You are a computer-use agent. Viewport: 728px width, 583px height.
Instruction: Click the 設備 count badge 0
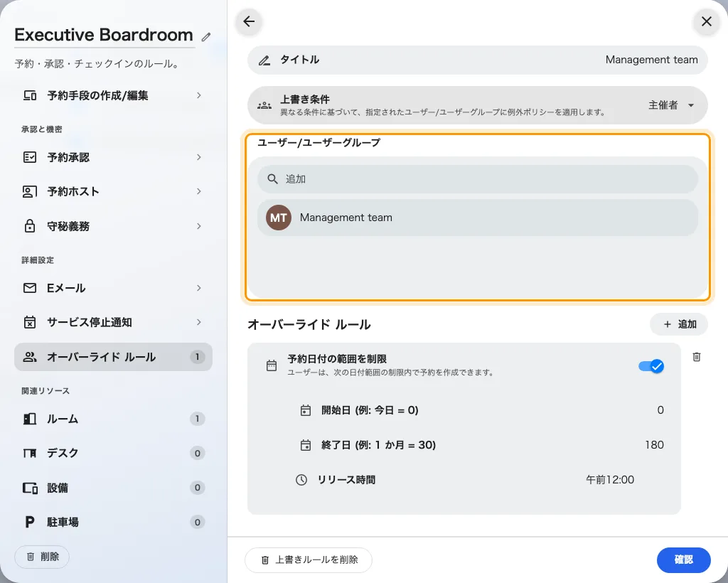click(198, 488)
